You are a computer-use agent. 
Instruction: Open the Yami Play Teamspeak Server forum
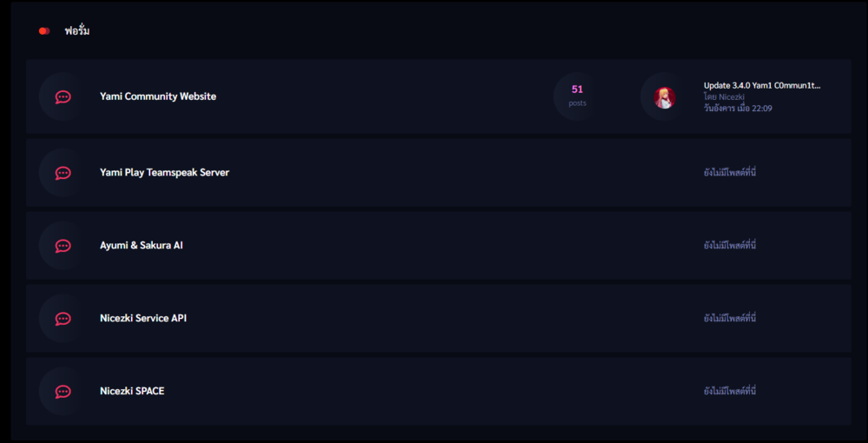pyautogui.click(x=164, y=172)
